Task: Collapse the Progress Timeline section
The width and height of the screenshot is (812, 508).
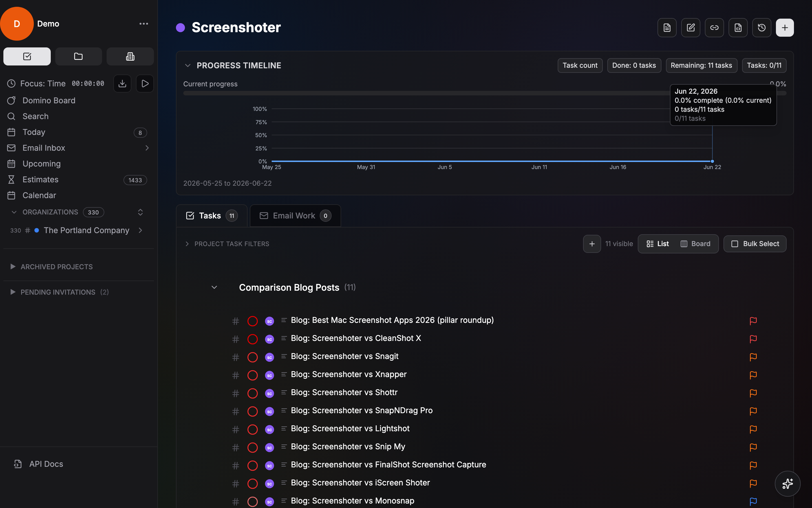Action: tap(187, 65)
